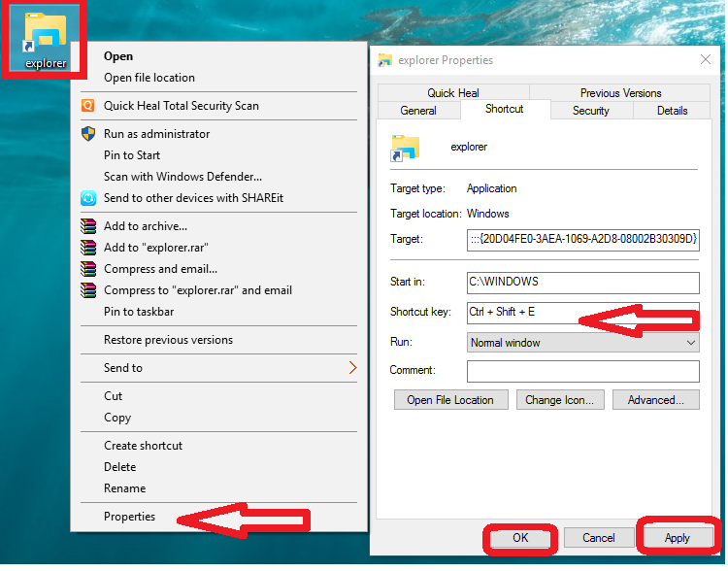728x571 pixels.
Task: Click OK in the Properties dialog
Action: [520, 538]
